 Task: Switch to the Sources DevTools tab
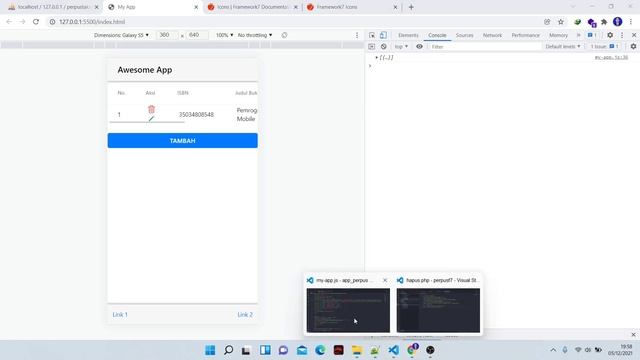(464, 35)
